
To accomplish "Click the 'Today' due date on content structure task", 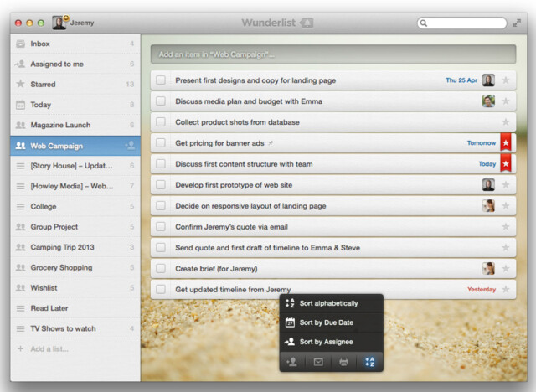I will [x=487, y=163].
